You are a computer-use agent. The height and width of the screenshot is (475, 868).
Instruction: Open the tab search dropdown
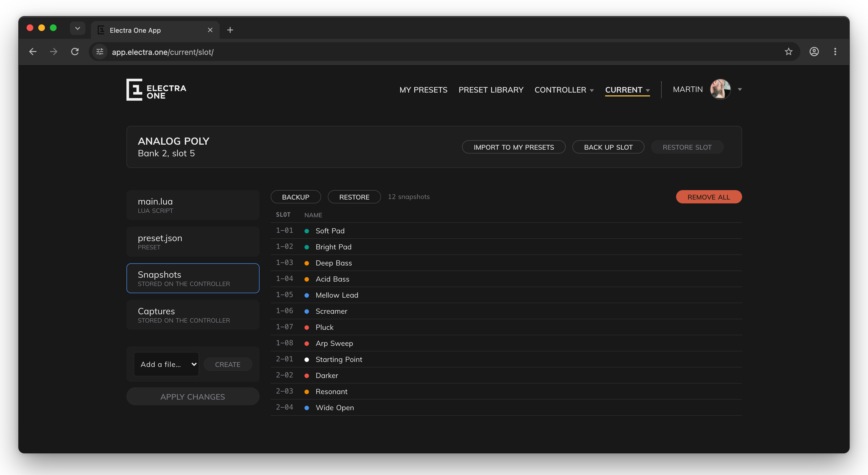77,28
